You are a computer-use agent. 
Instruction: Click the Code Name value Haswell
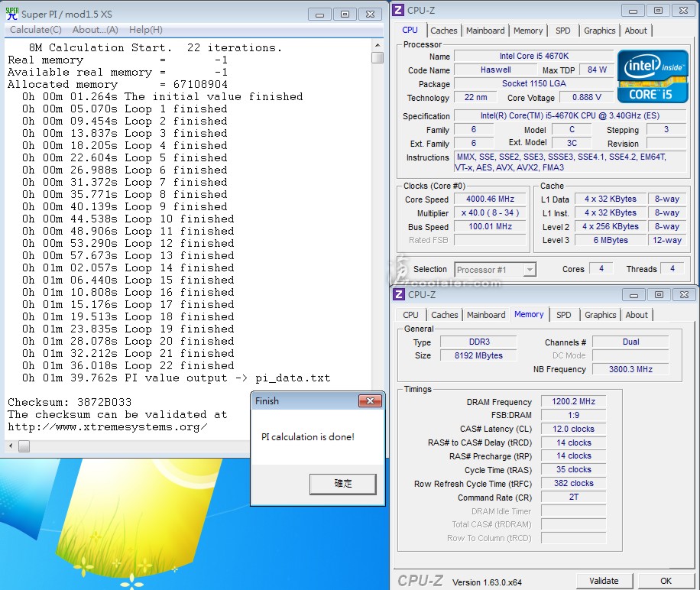495,70
